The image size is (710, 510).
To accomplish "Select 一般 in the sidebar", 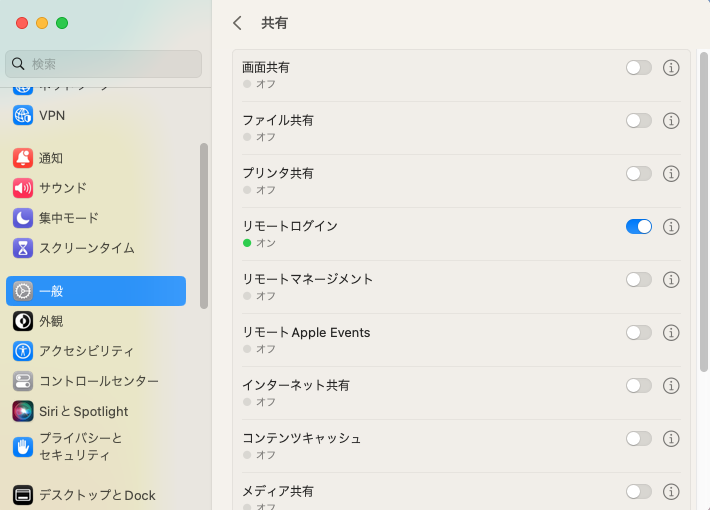I will 96,291.
